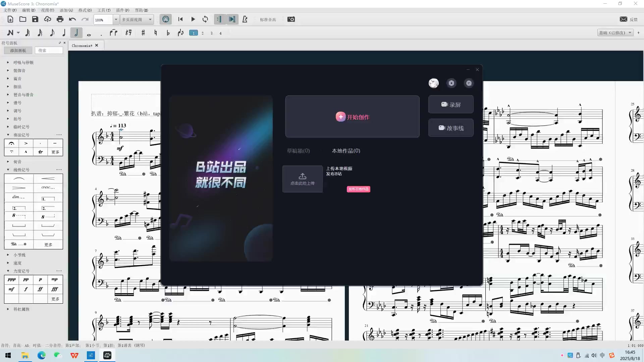Open the 编辑(E) menu

pyautogui.click(x=29, y=10)
